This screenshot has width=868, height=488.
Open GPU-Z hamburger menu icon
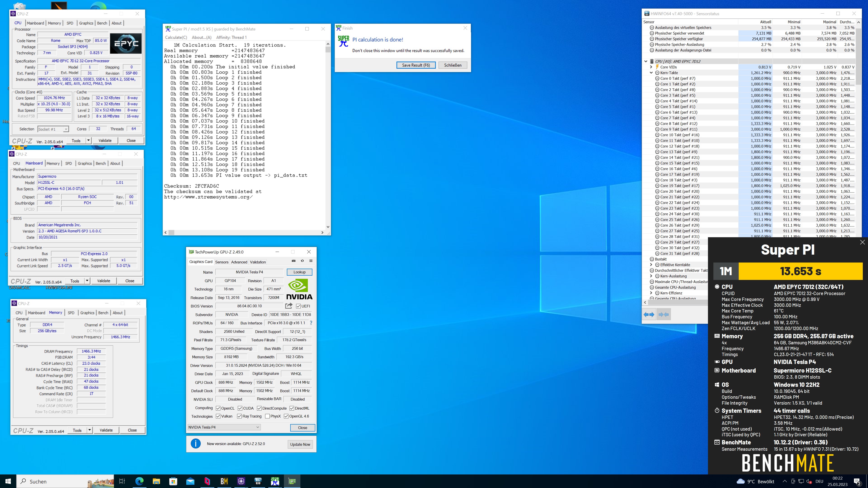pos(311,261)
